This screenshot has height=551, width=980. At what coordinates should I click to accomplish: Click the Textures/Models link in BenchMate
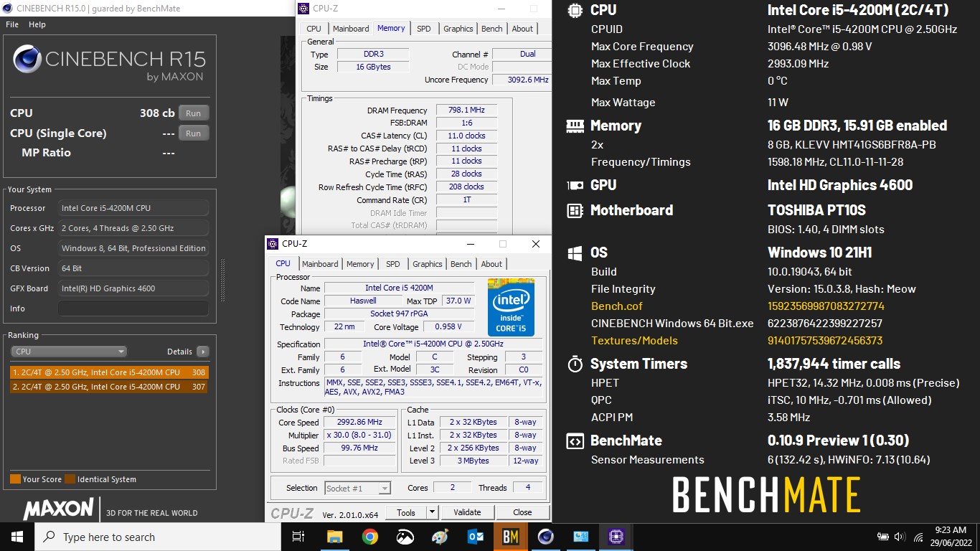point(634,341)
